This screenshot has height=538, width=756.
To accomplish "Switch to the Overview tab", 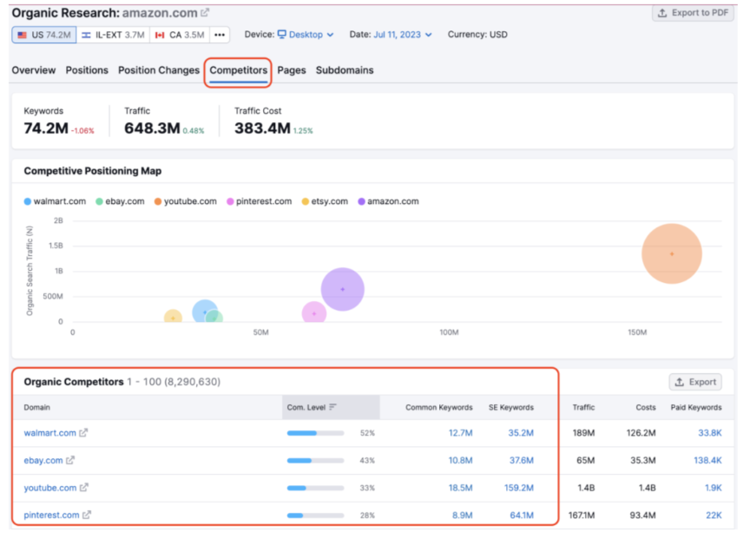I will point(34,70).
